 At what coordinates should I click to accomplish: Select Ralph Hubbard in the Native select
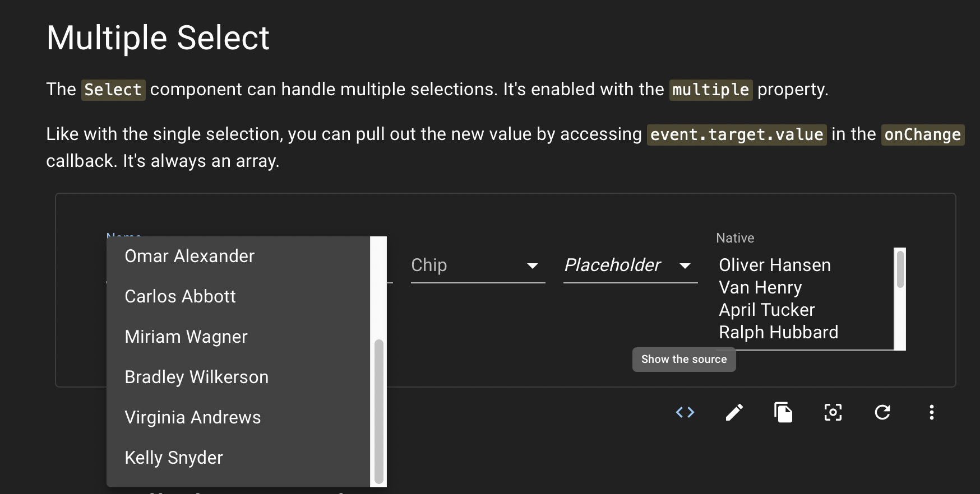click(778, 332)
